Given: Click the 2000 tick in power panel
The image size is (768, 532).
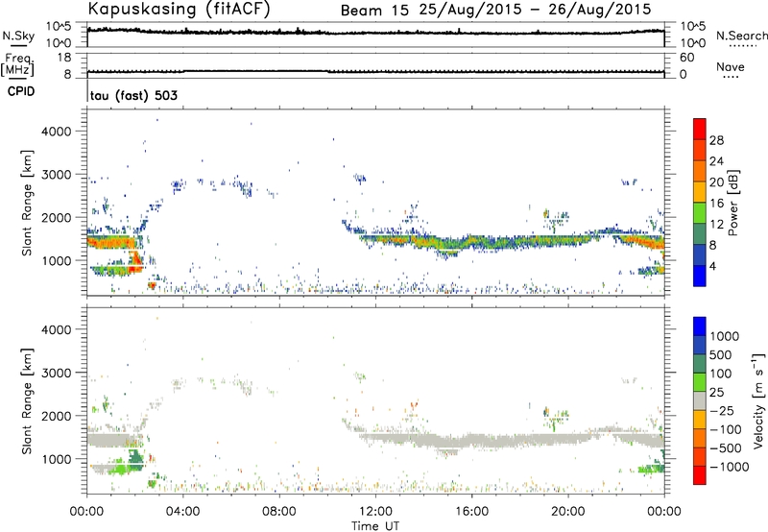Looking at the screenshot, I should (x=57, y=217).
